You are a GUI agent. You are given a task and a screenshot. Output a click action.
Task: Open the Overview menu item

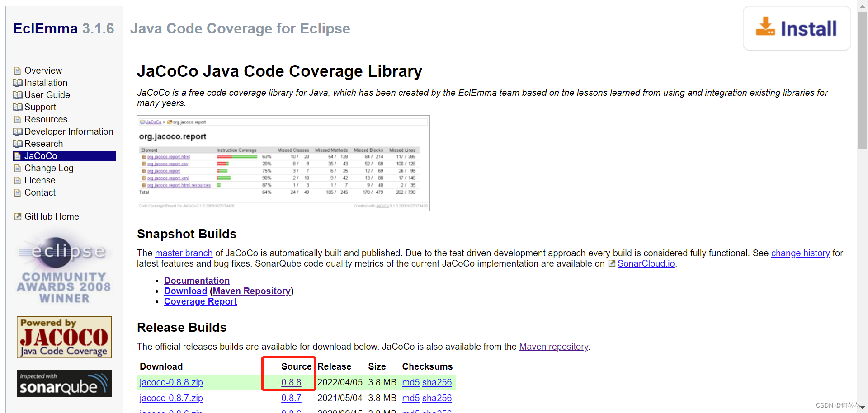coord(43,70)
